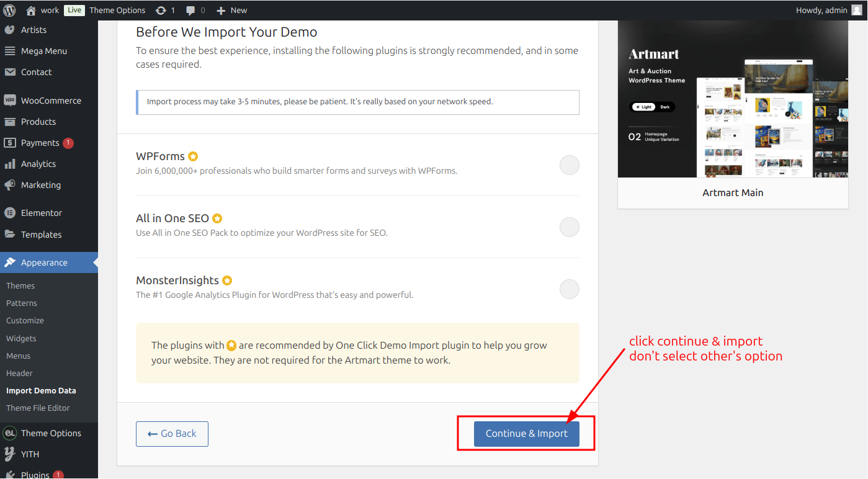Image resolution: width=868 pixels, height=479 pixels.
Task: Select Theme File Editor submenu item
Action: pyautogui.click(x=38, y=408)
